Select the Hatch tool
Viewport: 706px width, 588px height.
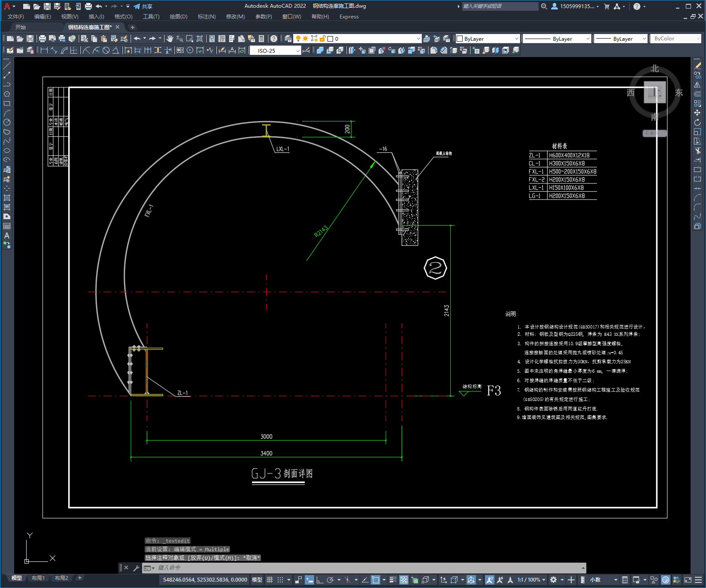click(x=7, y=198)
